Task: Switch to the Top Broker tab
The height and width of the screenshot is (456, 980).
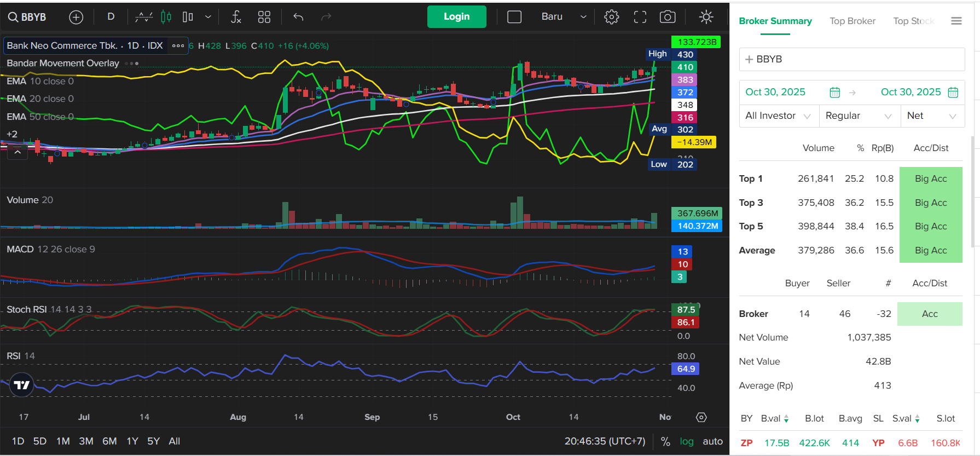Action: click(x=852, y=21)
